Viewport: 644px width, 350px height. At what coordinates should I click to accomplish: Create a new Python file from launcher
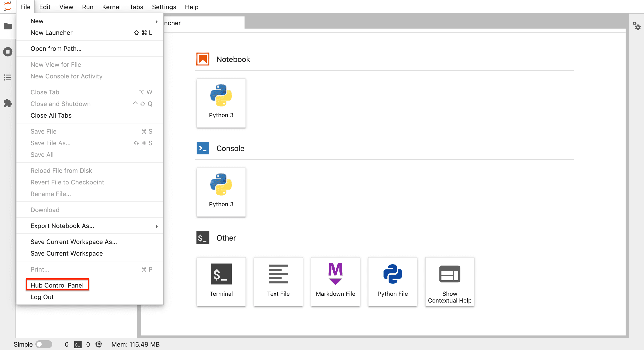(x=392, y=282)
